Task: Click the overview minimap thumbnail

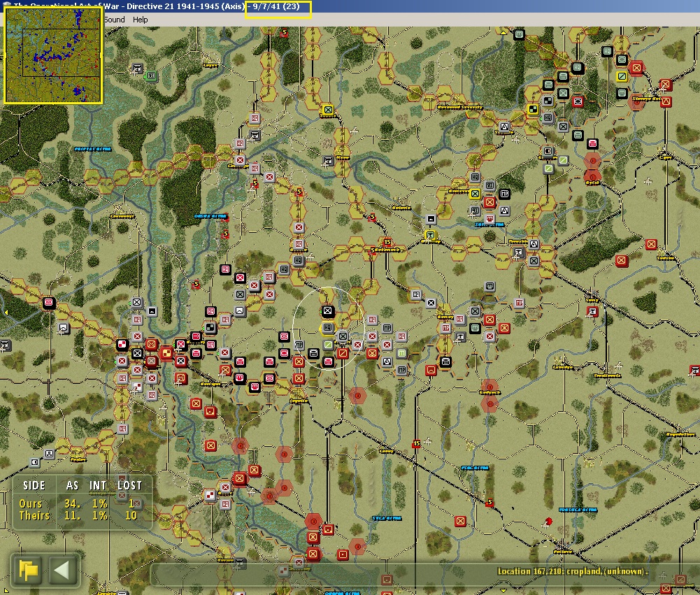Action: point(53,55)
